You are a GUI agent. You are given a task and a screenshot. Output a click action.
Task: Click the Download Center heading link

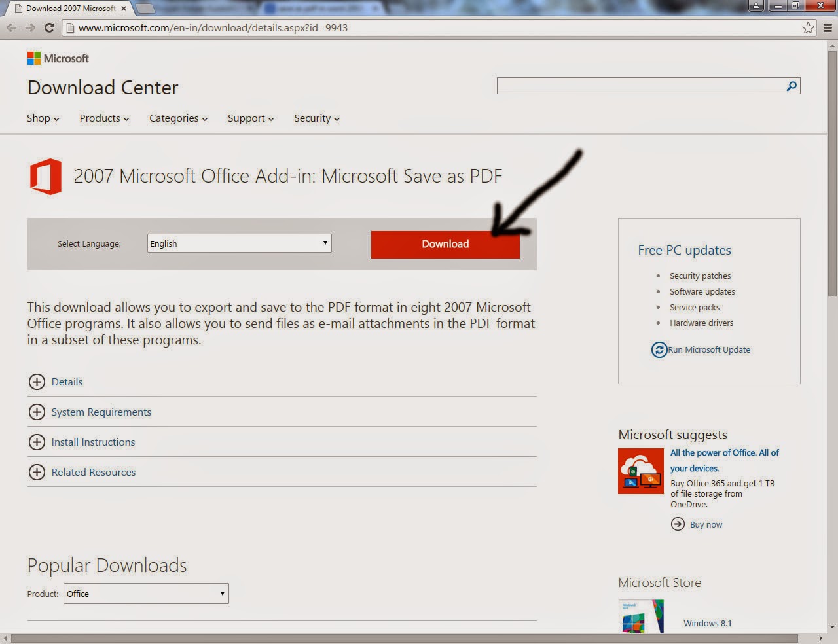pyautogui.click(x=103, y=88)
